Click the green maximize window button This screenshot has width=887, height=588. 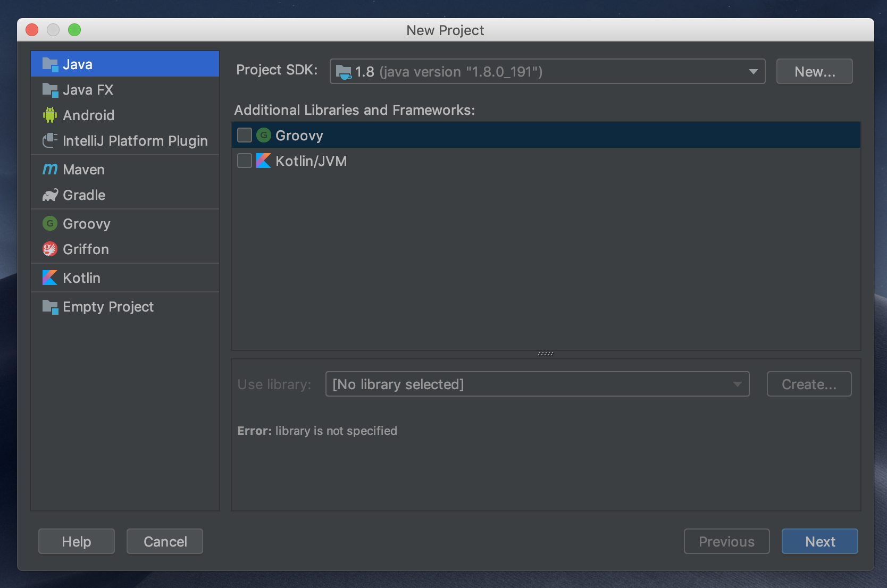[74, 30]
